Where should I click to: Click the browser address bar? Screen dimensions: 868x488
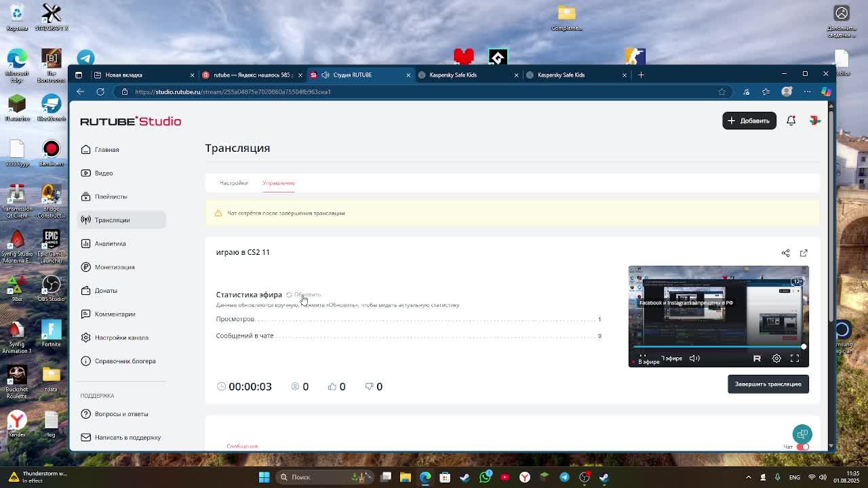click(x=420, y=91)
